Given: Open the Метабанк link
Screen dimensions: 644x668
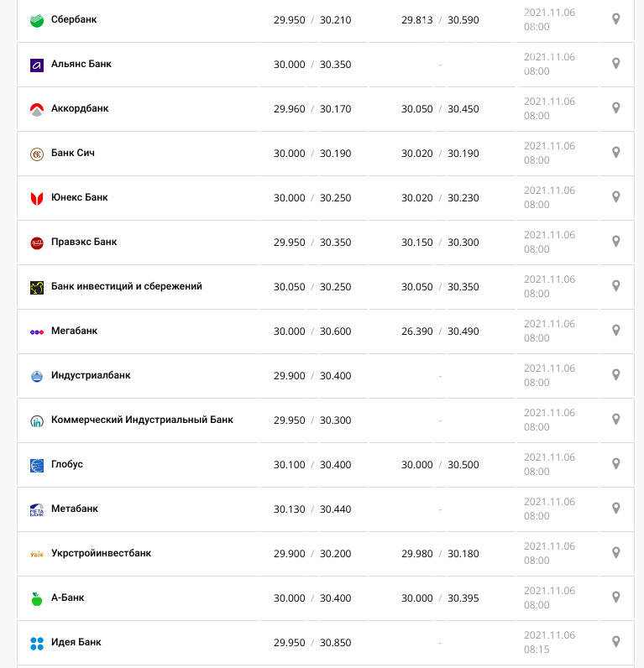Looking at the screenshot, I should coord(75,509).
